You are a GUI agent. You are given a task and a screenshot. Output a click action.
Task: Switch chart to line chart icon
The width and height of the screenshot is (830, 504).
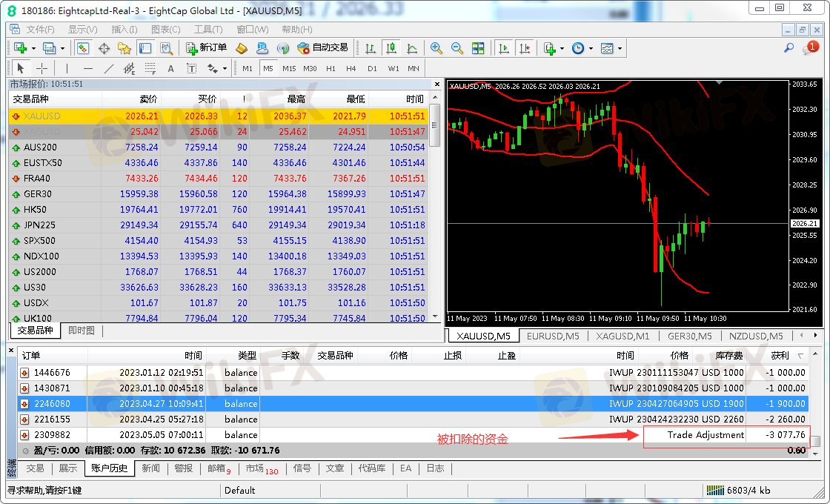[x=412, y=48]
